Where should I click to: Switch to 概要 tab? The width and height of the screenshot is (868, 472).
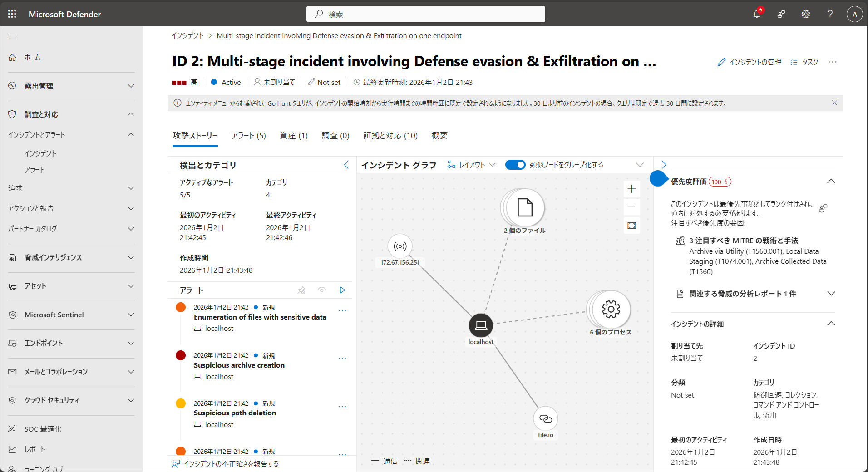point(439,136)
